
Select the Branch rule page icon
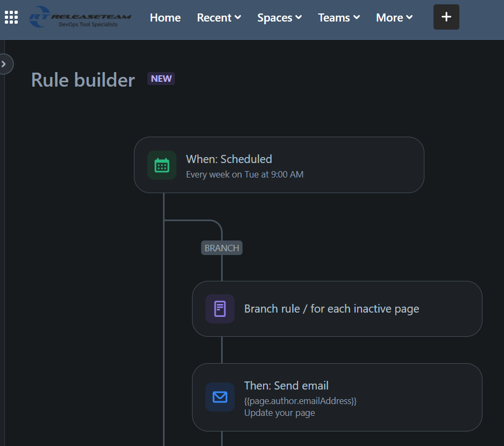[x=220, y=309]
